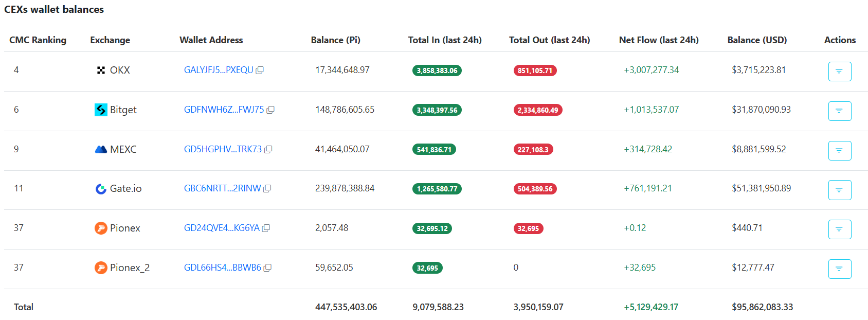Copy the MEXC wallet address icon
Image resolution: width=868 pixels, height=320 pixels.
pyautogui.click(x=268, y=150)
